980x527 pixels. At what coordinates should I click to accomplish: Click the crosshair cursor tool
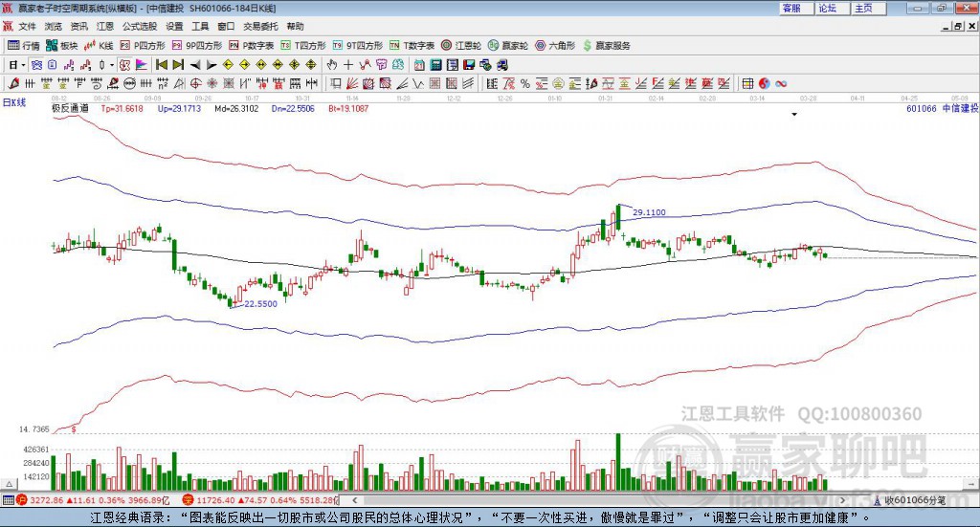(348, 65)
